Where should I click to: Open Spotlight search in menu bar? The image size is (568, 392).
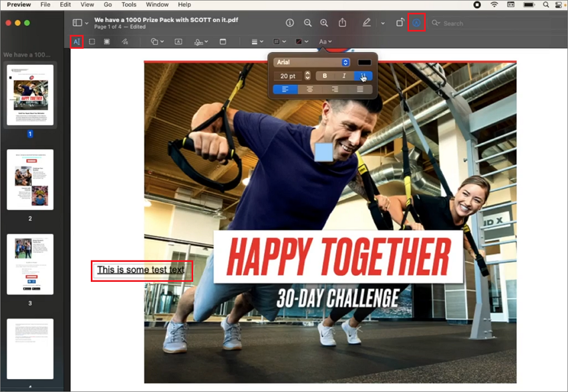(546, 5)
